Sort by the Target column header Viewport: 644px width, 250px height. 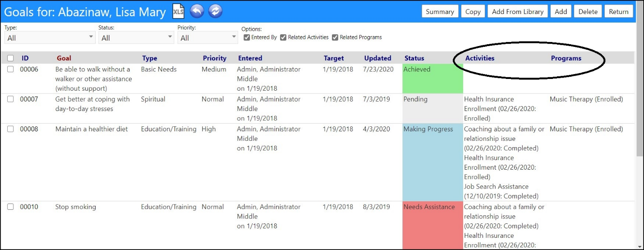(334, 58)
